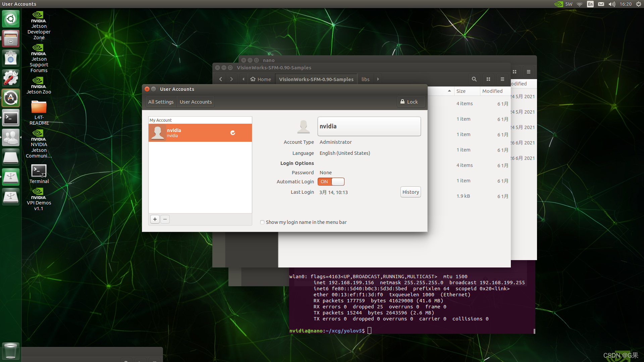This screenshot has width=644, height=362.
Task: Enable show my login name checkbox
Action: 262,222
